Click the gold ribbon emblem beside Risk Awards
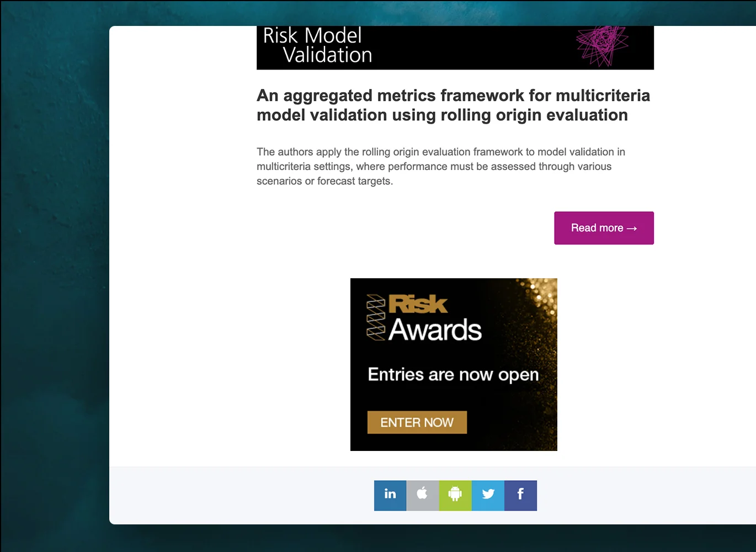 pos(376,317)
